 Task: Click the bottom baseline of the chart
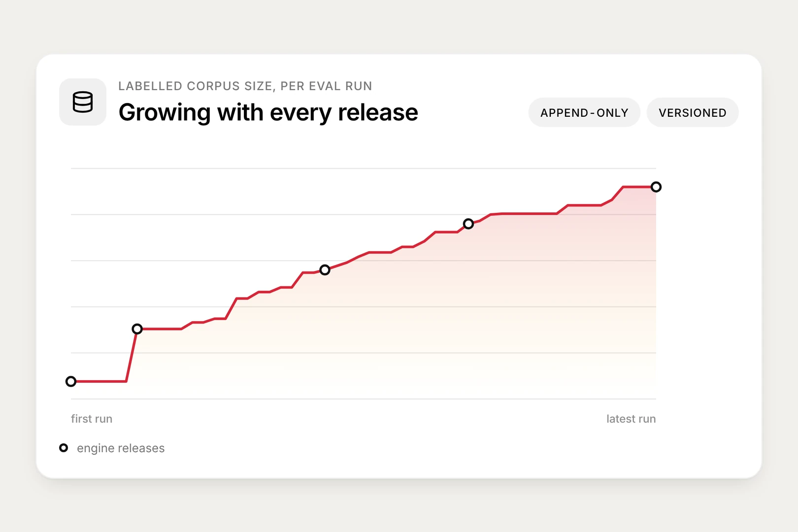(x=364, y=399)
